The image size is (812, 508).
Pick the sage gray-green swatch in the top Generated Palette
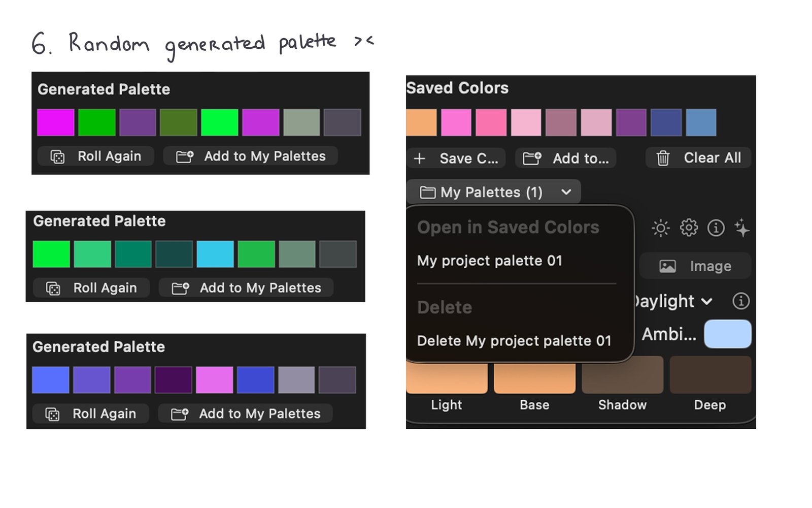pyautogui.click(x=301, y=122)
